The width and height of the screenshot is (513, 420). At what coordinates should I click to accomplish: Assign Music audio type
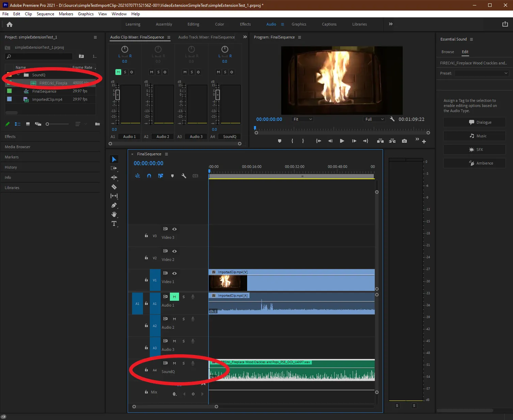click(474, 136)
